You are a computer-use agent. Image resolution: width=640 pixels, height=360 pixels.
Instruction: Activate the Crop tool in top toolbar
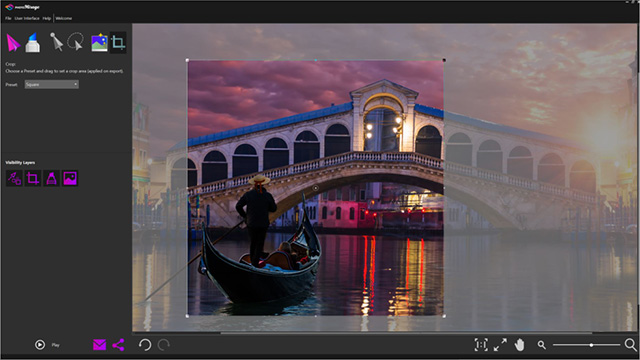118,42
